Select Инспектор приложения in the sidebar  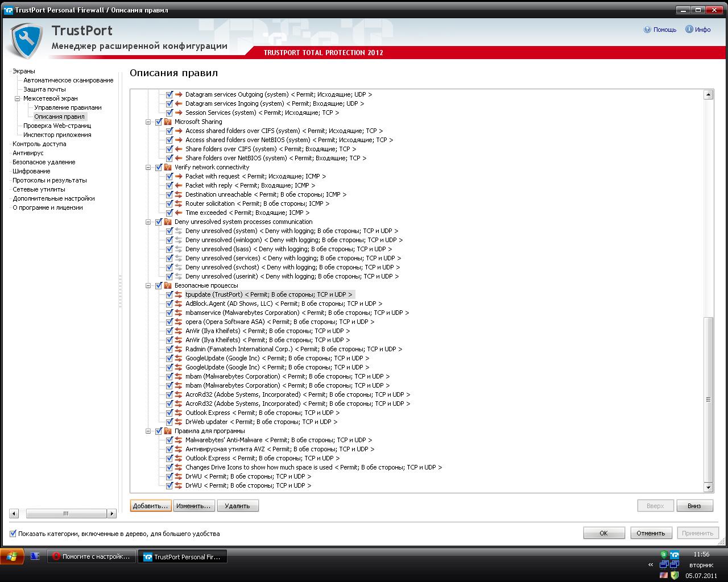pos(57,135)
